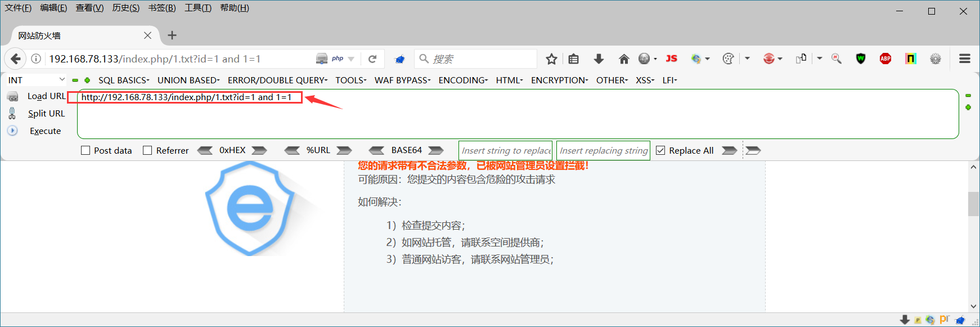Click the red circular user-agent icon
Image resolution: width=980 pixels, height=327 pixels.
tap(769, 59)
